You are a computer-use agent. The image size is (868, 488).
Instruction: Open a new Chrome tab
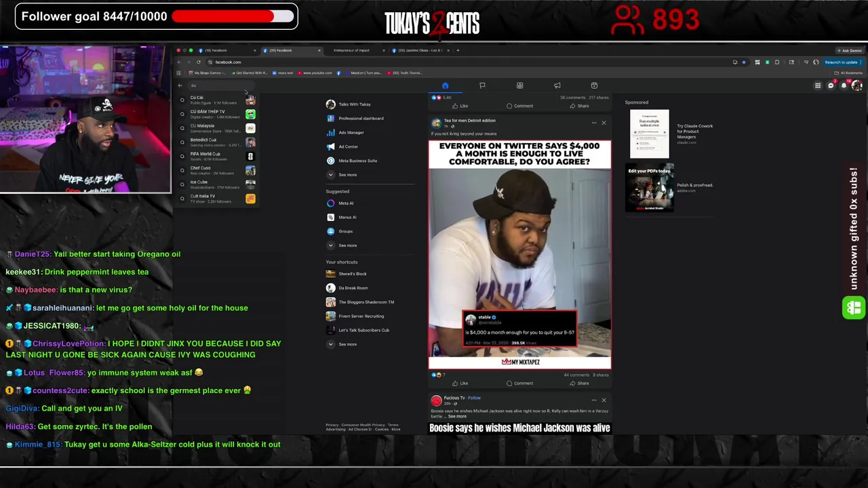coord(458,50)
